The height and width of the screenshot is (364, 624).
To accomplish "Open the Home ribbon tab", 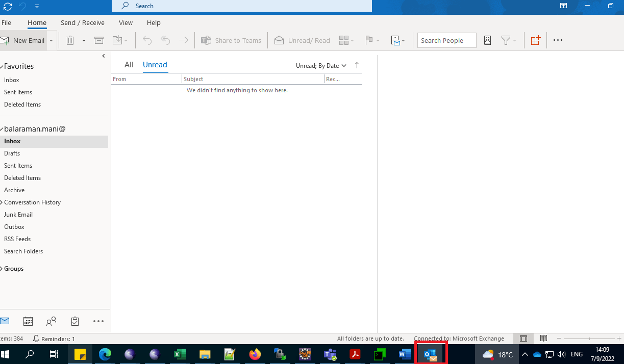I will click(x=37, y=22).
